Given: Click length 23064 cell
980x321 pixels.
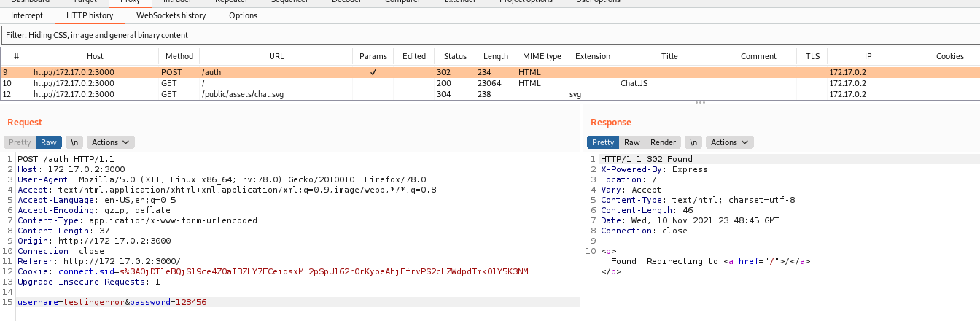Looking at the screenshot, I should (x=489, y=83).
